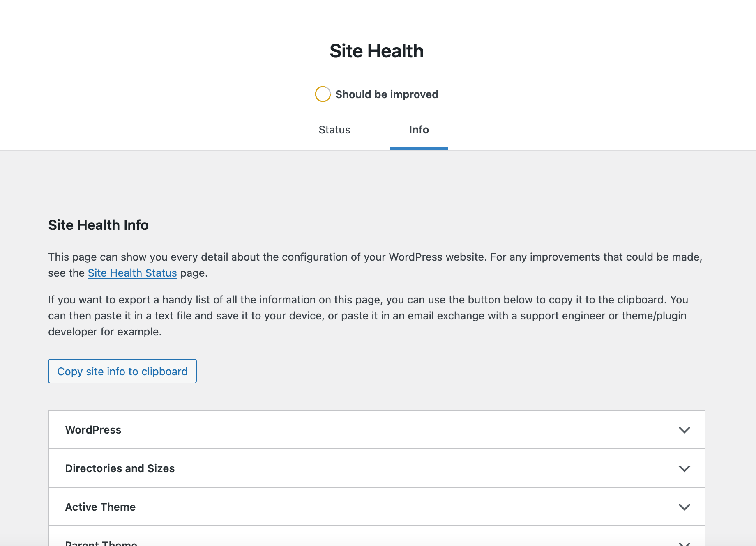Select the Info tab
Viewport: 756px width, 546px height.
(x=419, y=130)
